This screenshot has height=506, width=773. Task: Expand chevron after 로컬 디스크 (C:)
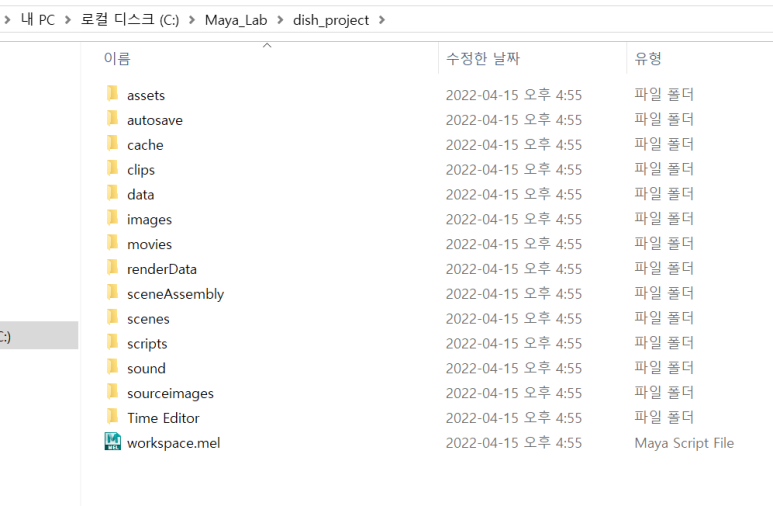192,20
